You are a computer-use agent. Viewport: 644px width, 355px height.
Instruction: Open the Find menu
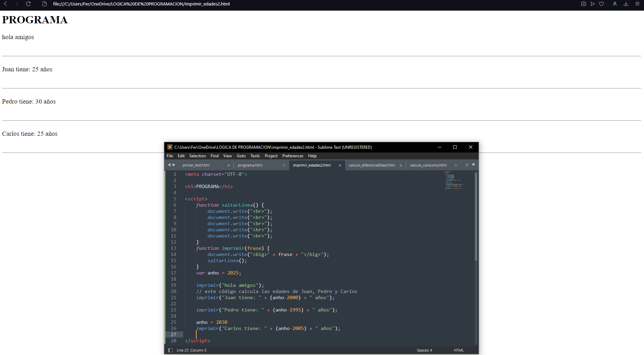tap(214, 156)
